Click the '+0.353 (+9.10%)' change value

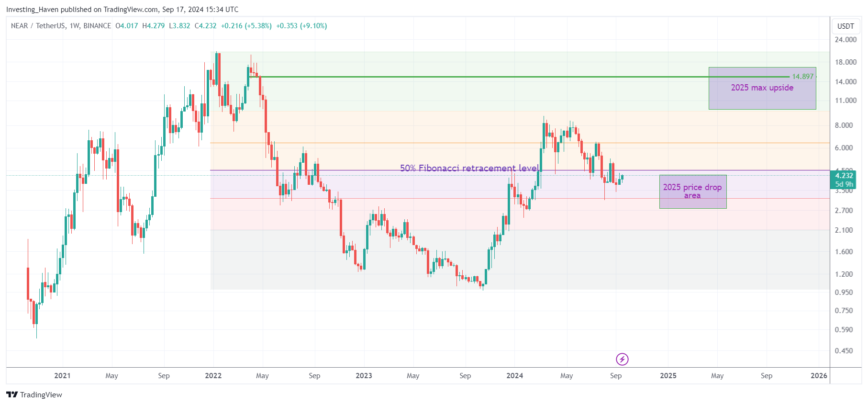coord(301,26)
